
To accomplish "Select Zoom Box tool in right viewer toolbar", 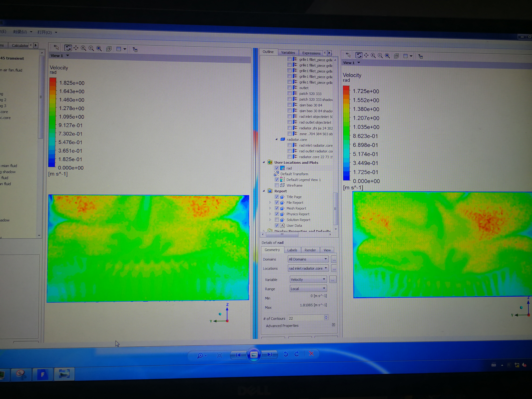I will (380, 56).
